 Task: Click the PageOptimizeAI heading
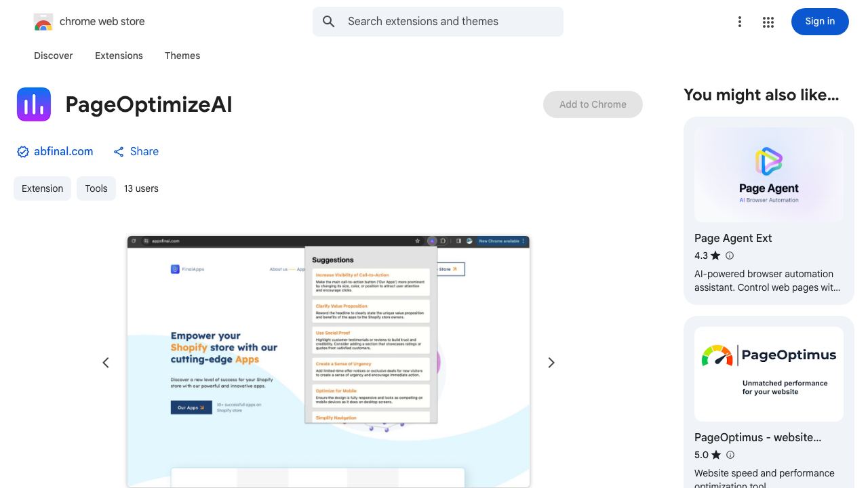[149, 104]
